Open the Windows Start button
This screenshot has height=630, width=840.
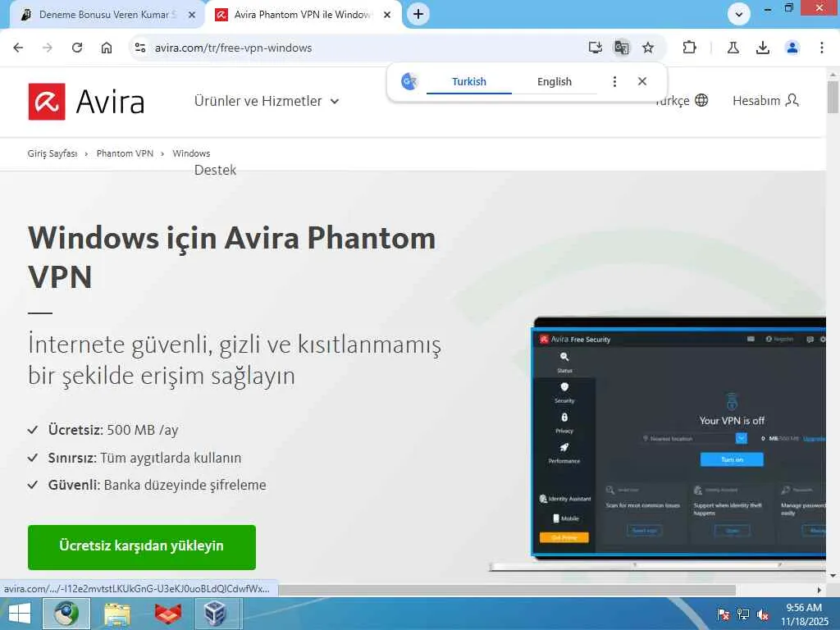[x=20, y=614]
